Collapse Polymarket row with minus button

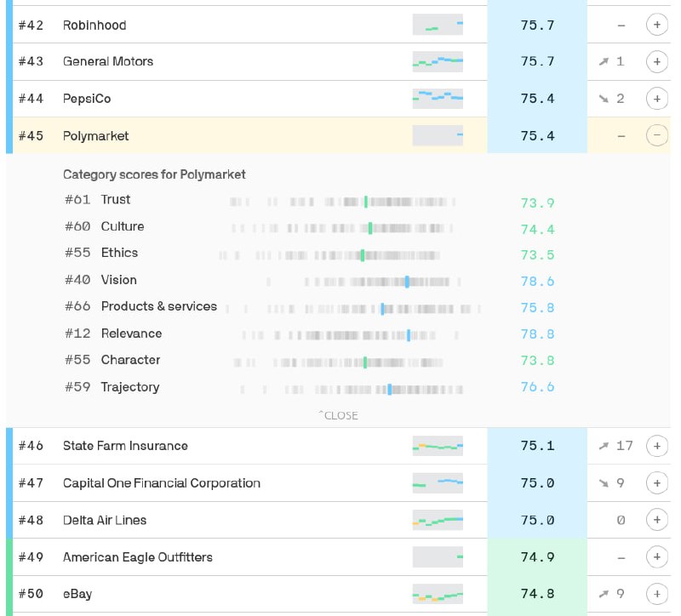click(656, 135)
